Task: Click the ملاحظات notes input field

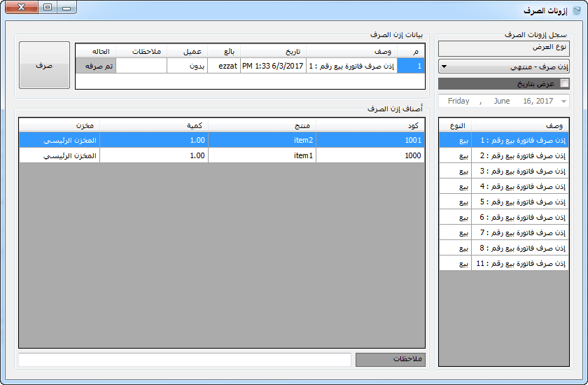Action: (185, 359)
